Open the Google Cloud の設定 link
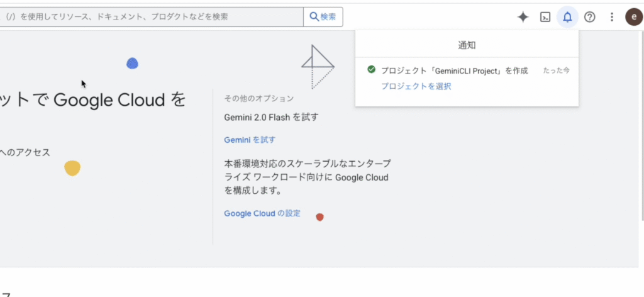 pyautogui.click(x=262, y=213)
